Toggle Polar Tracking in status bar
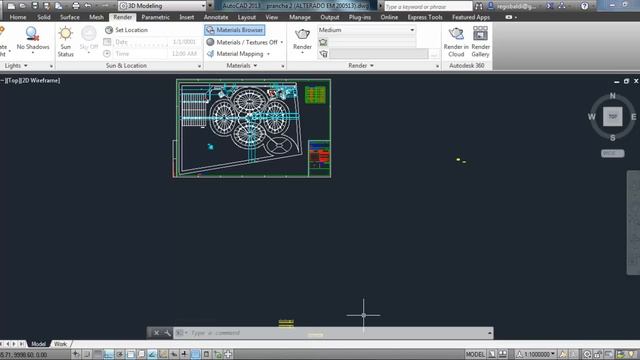The height and width of the screenshot is (360, 640). tap(120, 354)
